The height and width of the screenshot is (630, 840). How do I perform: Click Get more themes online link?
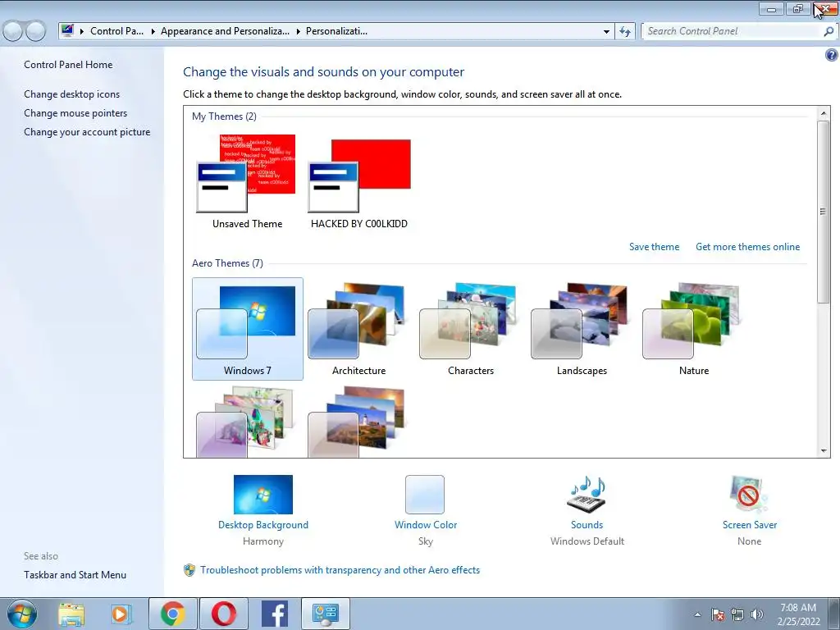click(747, 247)
